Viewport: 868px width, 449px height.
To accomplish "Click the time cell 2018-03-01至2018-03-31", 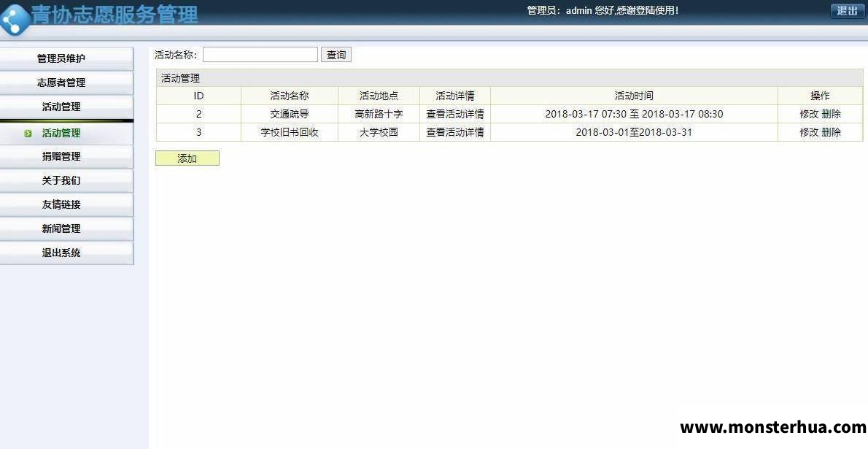I will click(x=634, y=132).
